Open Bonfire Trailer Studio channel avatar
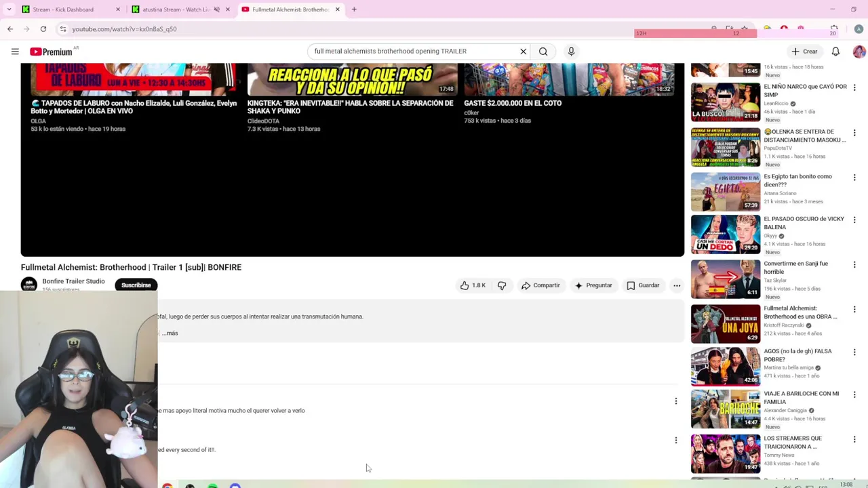The image size is (868, 488). [x=29, y=285]
